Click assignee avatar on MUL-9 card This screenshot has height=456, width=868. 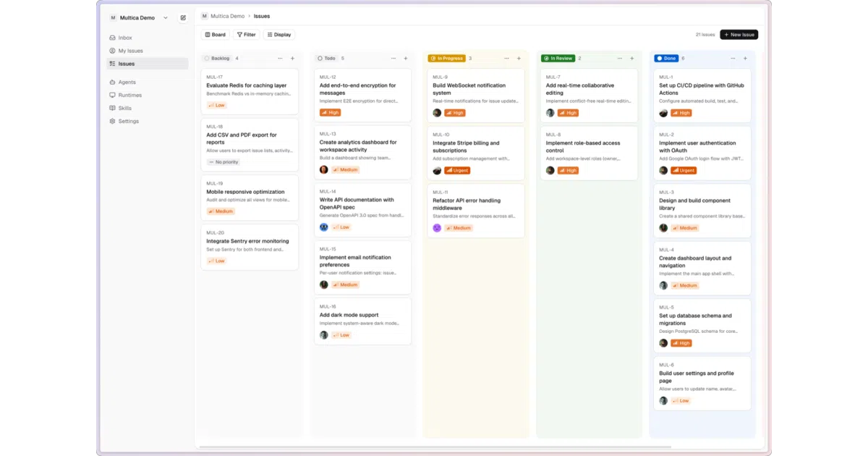coord(437,113)
